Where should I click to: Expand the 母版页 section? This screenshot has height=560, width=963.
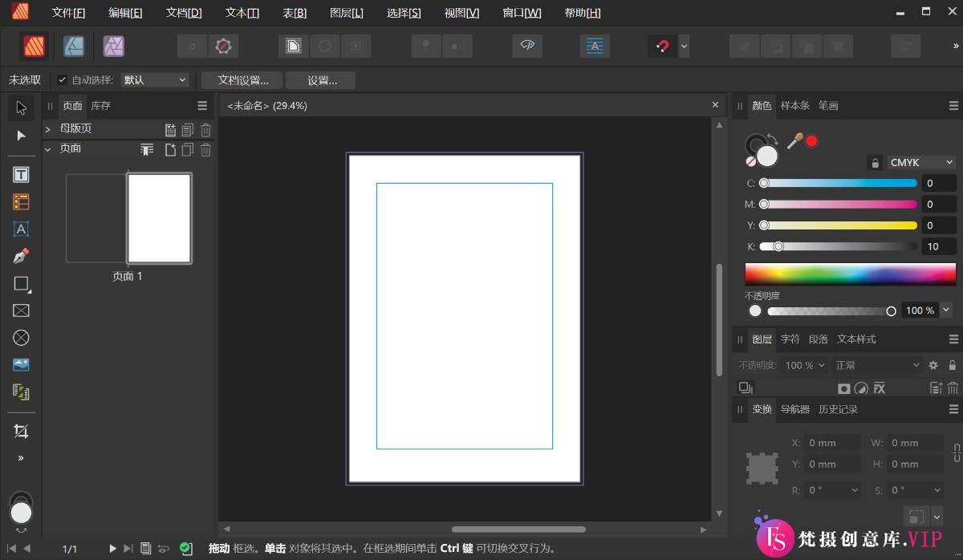(x=48, y=129)
